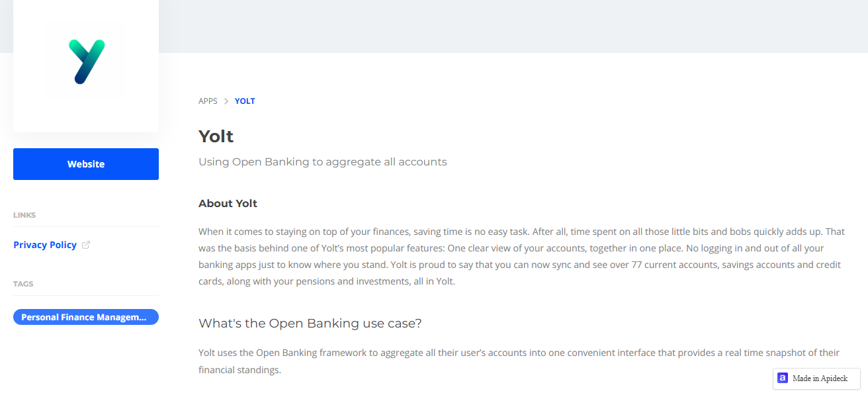Viewport: 868px width, 397px height.
Task: Click the Open Banking use case heading
Action: 310,323
